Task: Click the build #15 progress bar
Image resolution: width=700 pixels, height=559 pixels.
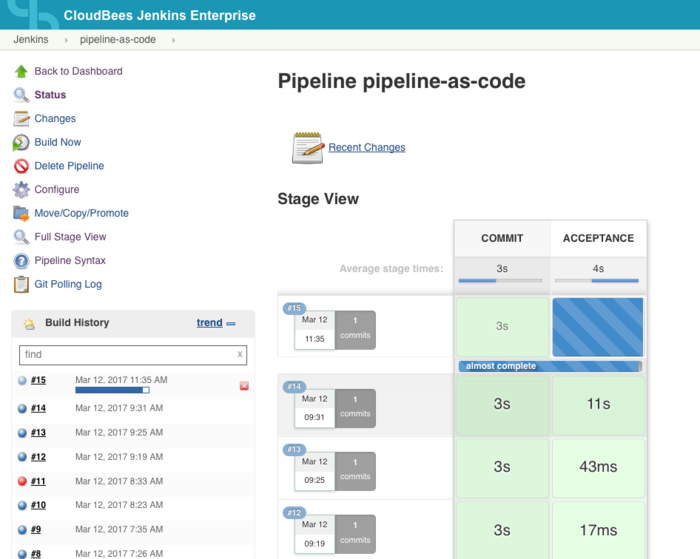Action: pyautogui.click(x=112, y=390)
